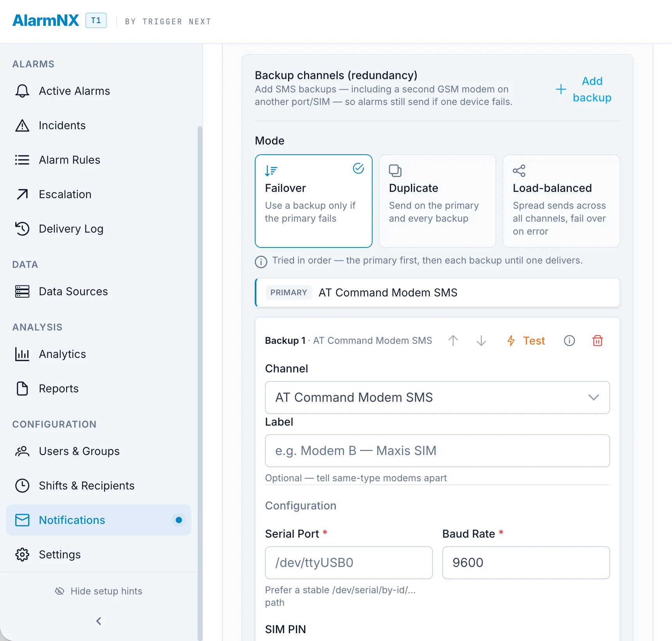Click the Test button for Backup 1
Screen dimensions: 672x641
click(x=526, y=341)
